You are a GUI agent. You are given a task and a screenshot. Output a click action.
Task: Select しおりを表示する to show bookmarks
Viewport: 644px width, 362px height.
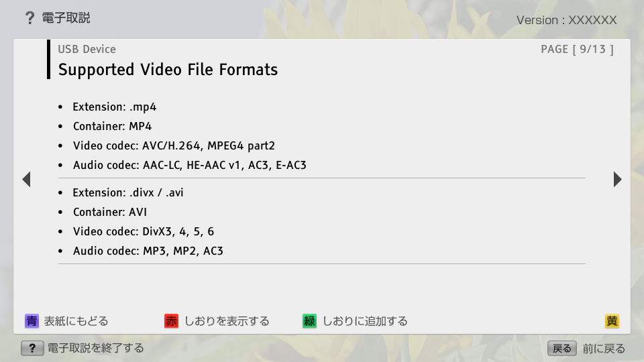pos(227,321)
